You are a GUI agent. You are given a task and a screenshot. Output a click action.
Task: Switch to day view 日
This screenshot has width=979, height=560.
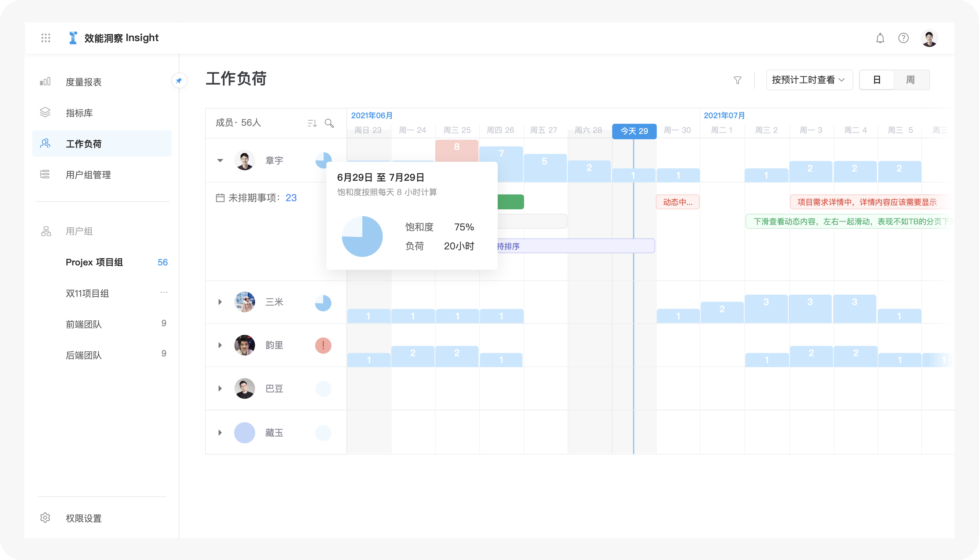(x=877, y=80)
